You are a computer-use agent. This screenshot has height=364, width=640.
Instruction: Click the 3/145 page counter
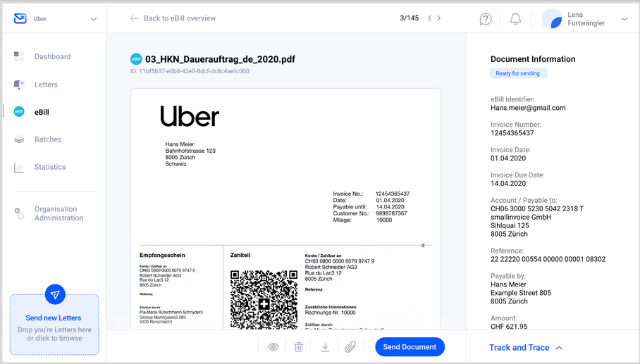tap(410, 18)
